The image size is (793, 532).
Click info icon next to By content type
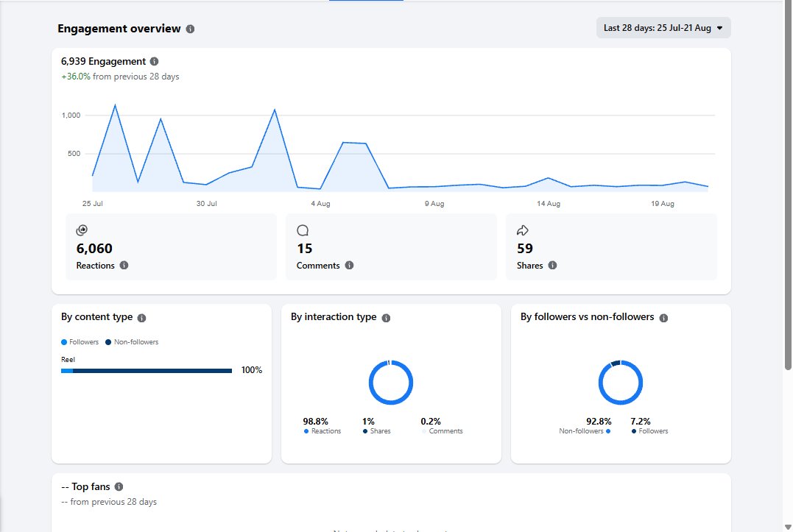coord(141,318)
